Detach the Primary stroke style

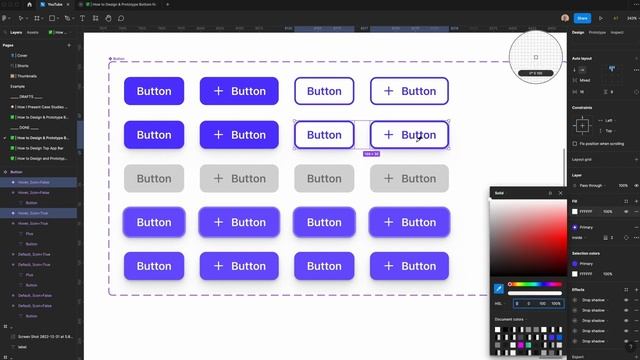point(636,227)
